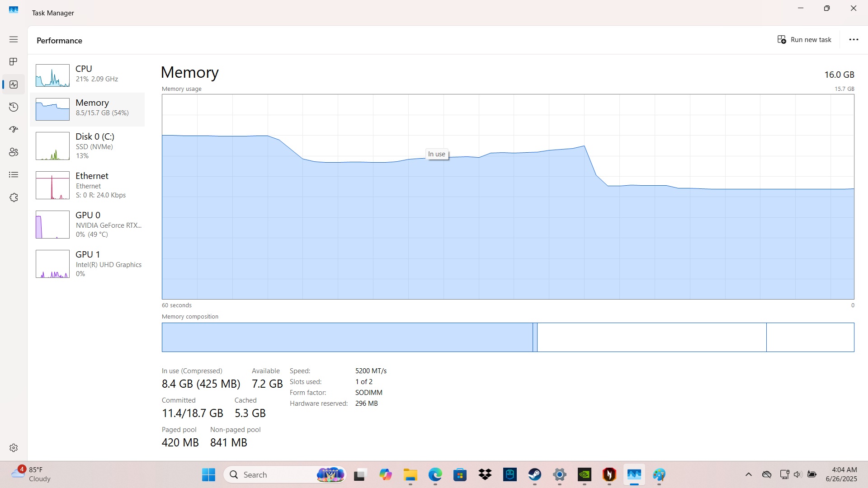Click the Disk 0 mini graph thumbnail
The height and width of the screenshot is (488, 868).
tap(52, 146)
